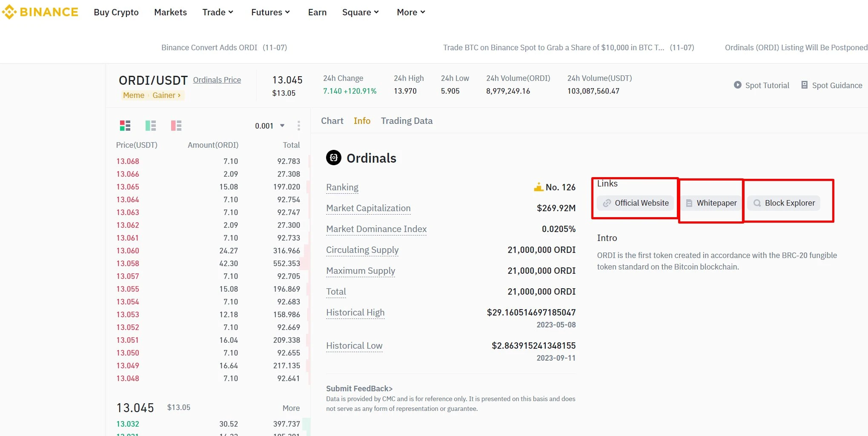Switch to the Chart tab

332,120
